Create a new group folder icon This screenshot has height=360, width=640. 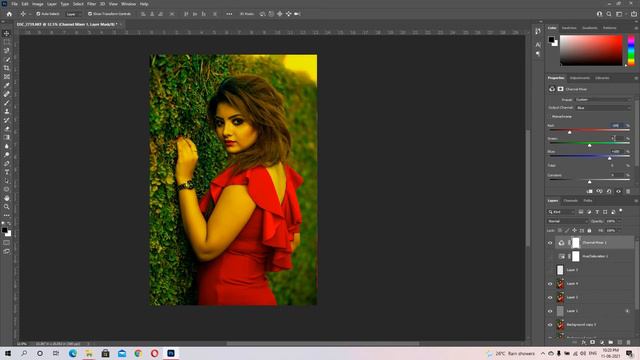click(611, 342)
